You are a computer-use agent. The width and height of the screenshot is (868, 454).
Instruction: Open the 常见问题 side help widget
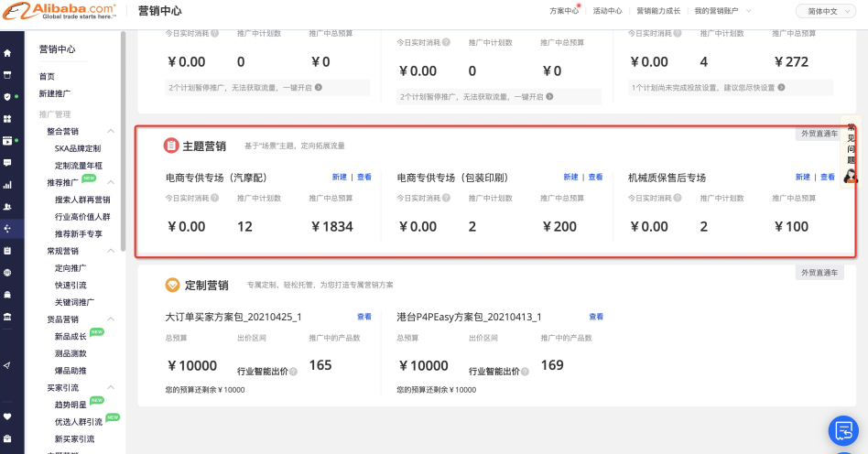click(851, 151)
